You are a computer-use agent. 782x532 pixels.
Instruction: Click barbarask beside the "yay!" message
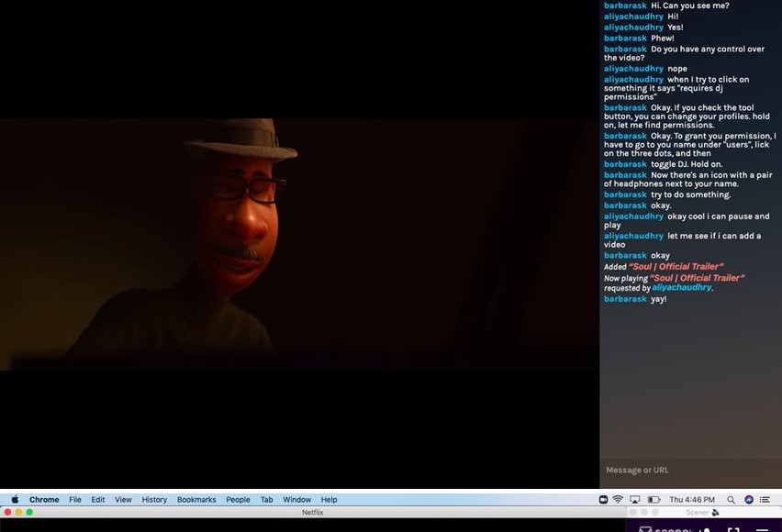625,299
